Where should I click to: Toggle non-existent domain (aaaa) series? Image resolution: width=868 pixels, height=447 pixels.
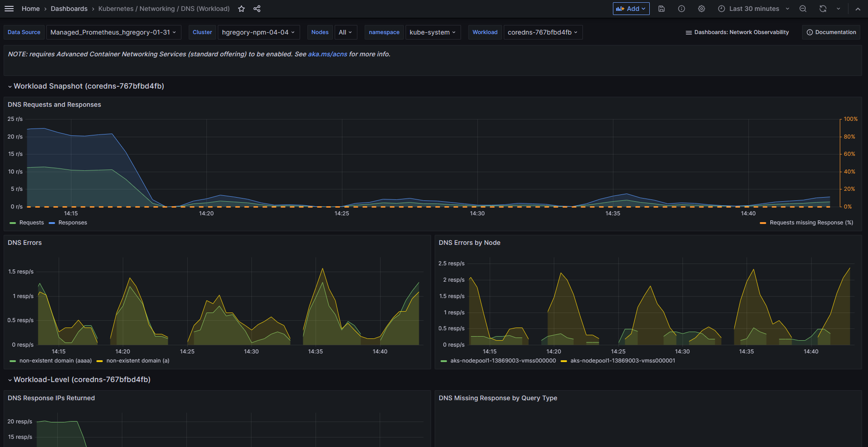[55, 361]
